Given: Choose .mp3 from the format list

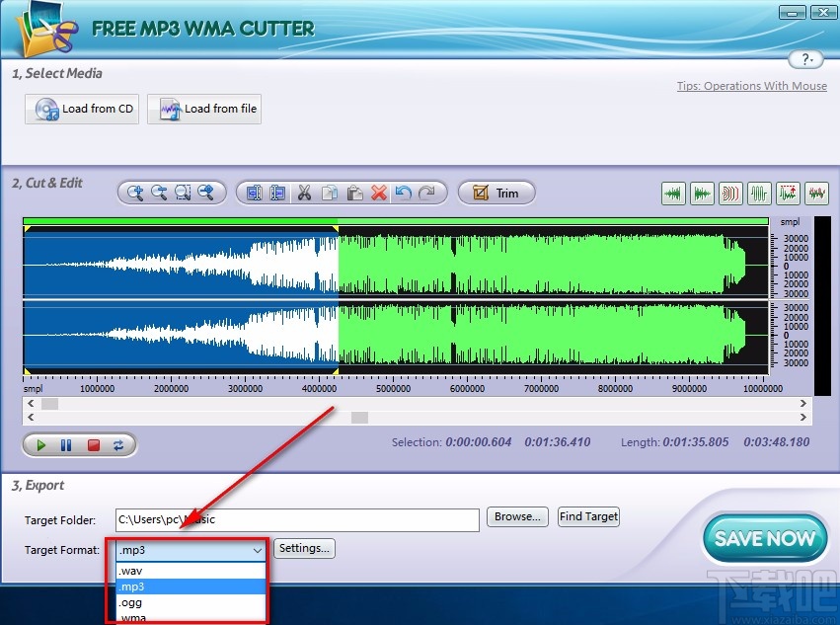Looking at the screenshot, I should click(x=191, y=586).
